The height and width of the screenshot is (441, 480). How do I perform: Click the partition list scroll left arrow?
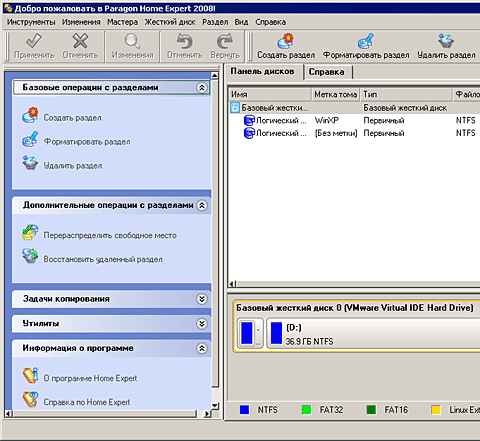click(233, 284)
